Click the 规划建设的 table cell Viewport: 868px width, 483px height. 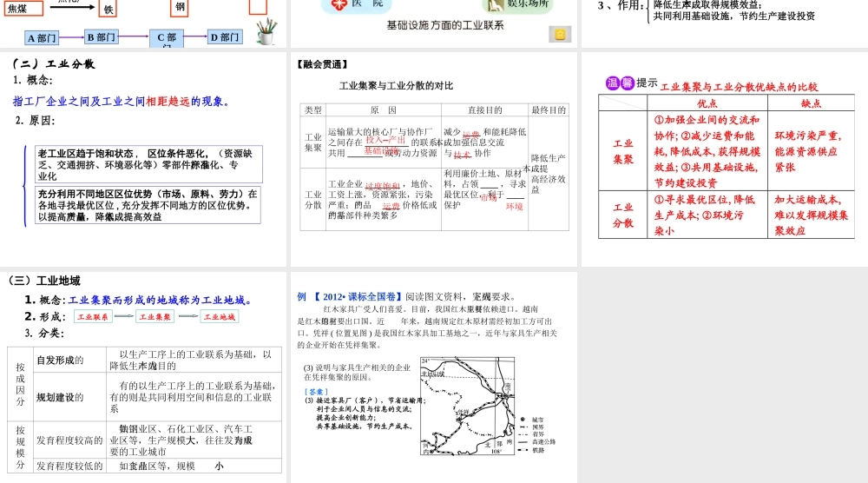pyautogui.click(x=69, y=397)
